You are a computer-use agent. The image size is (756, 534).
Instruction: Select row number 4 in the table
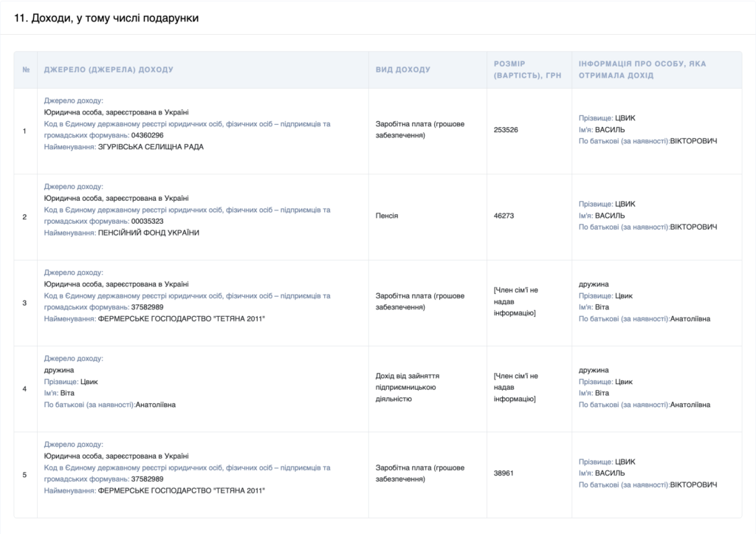click(x=25, y=388)
